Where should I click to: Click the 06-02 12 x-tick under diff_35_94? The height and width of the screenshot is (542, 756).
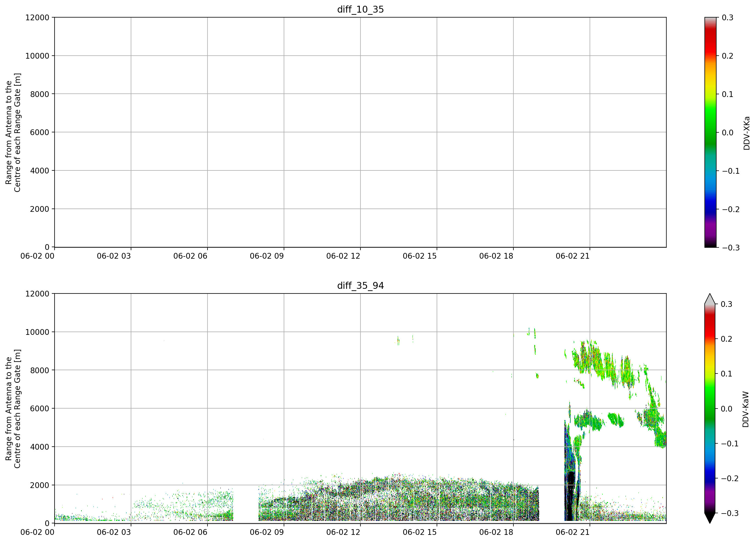343,532
